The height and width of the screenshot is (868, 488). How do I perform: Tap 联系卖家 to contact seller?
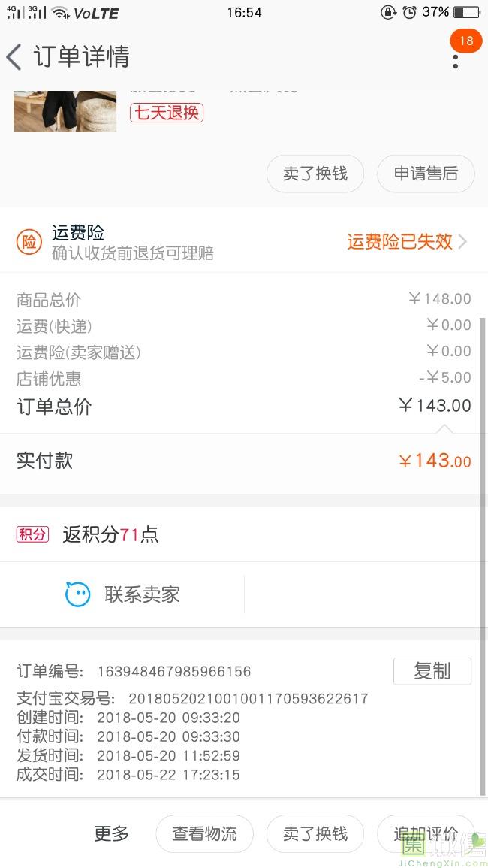click(142, 594)
